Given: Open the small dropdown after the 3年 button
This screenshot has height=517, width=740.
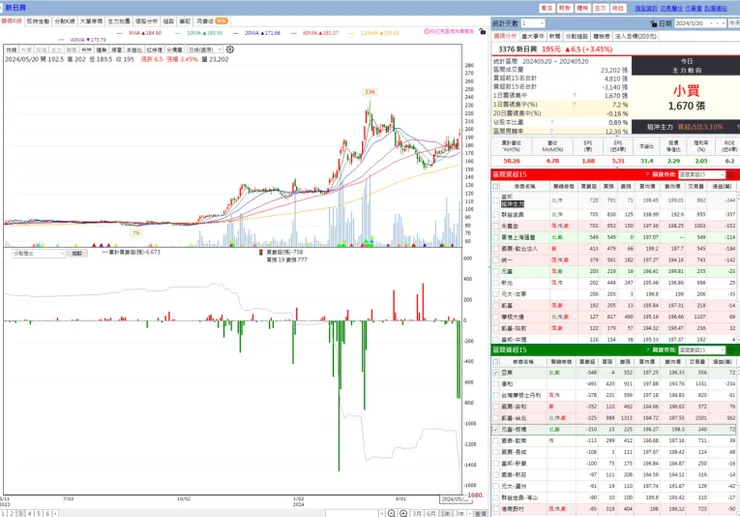Looking at the screenshot, I should tap(470, 513).
